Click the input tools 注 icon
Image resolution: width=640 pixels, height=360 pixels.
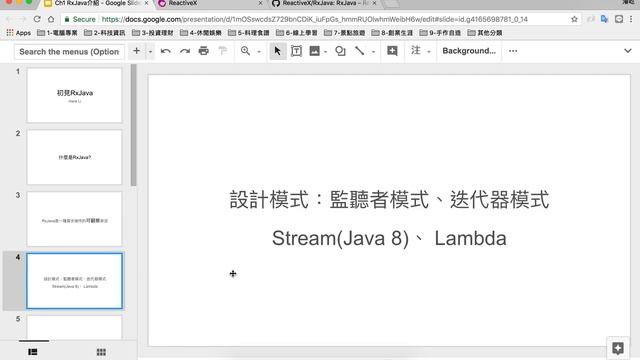[416, 51]
